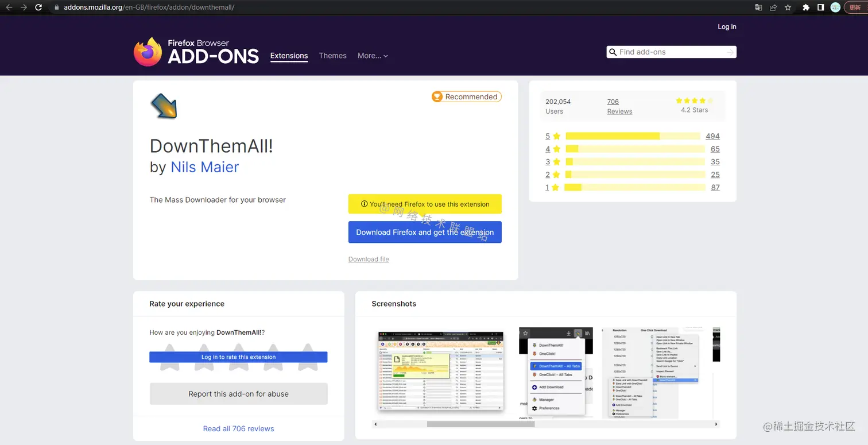Open the Themes tab
The height and width of the screenshot is (445, 868).
coord(333,56)
